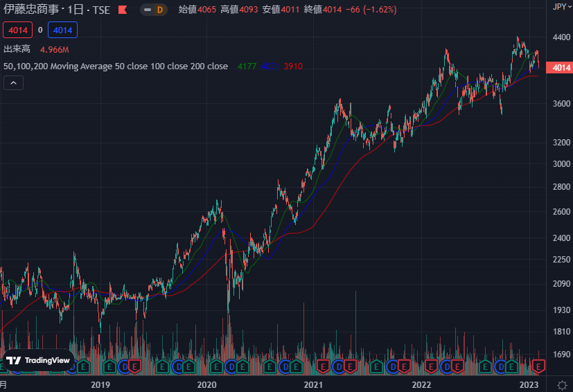The height and width of the screenshot is (392, 573).
Task: Click the 終値4014 close value
Action: click(x=323, y=10)
